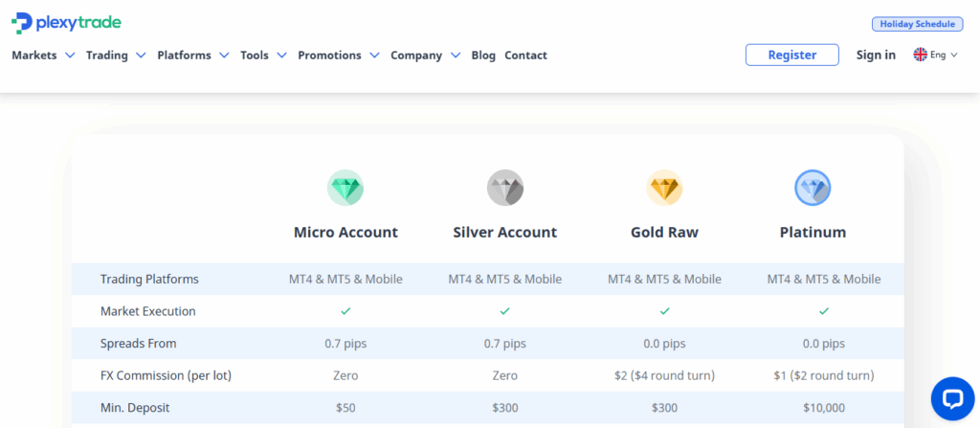
Task: Click the Silver Account grey diamond icon
Action: 505,188
